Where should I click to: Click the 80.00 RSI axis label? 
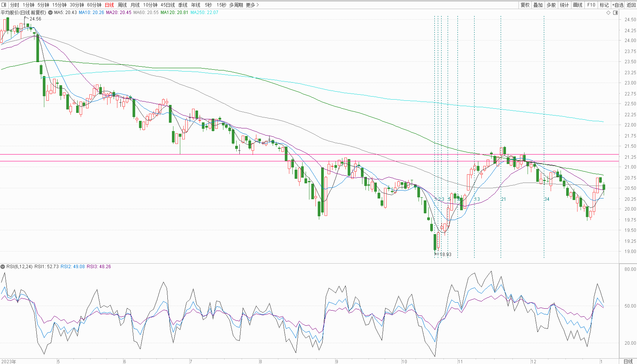coord(631,269)
